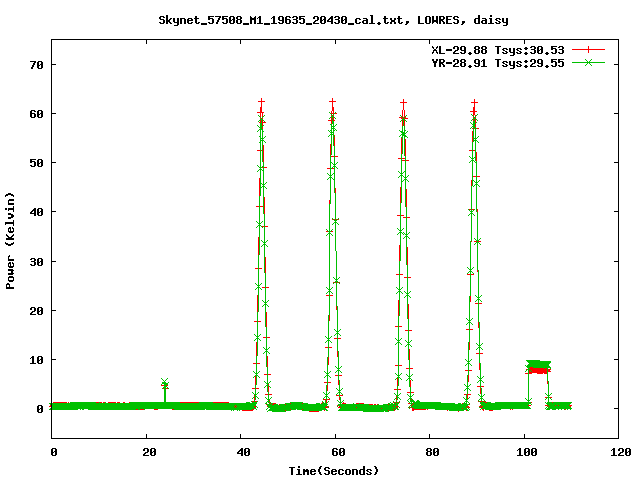Screen dimensions: 640x480
Task: Click the calibration step plateau near 103 seconds
Action: click(538, 367)
